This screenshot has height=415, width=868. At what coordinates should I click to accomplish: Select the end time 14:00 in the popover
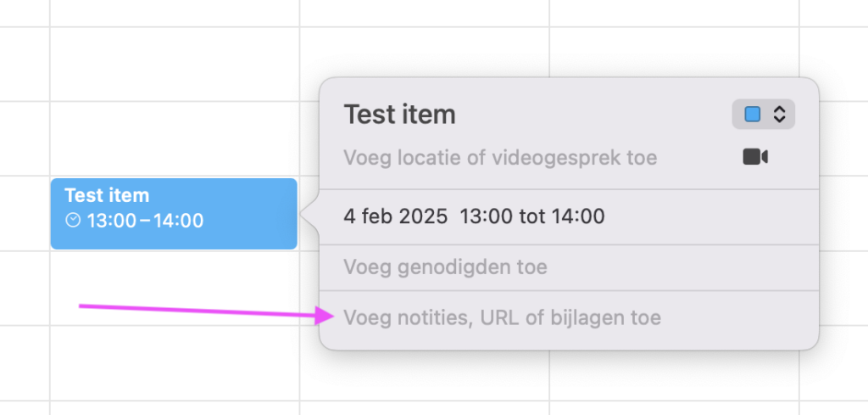coord(578,216)
